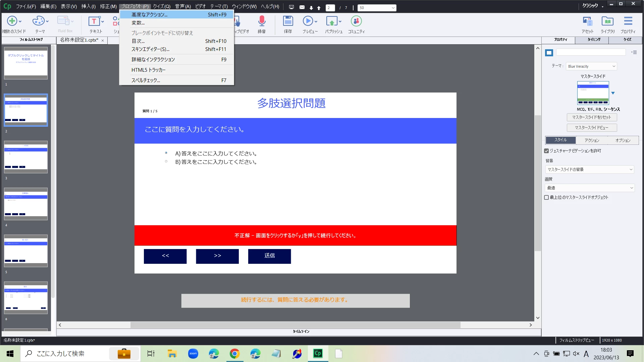Click the Themes (テーマ) palette icon
Viewport: 644px width, 362px height.
pyautogui.click(x=38, y=21)
